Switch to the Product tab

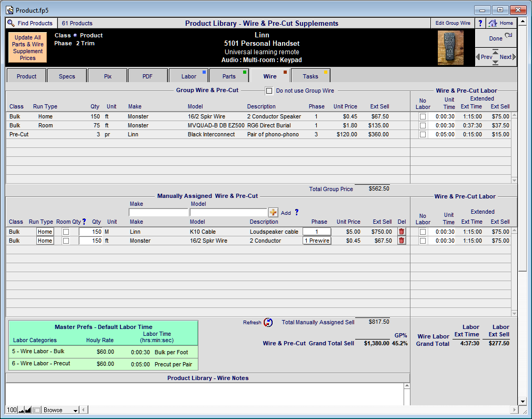(26, 76)
